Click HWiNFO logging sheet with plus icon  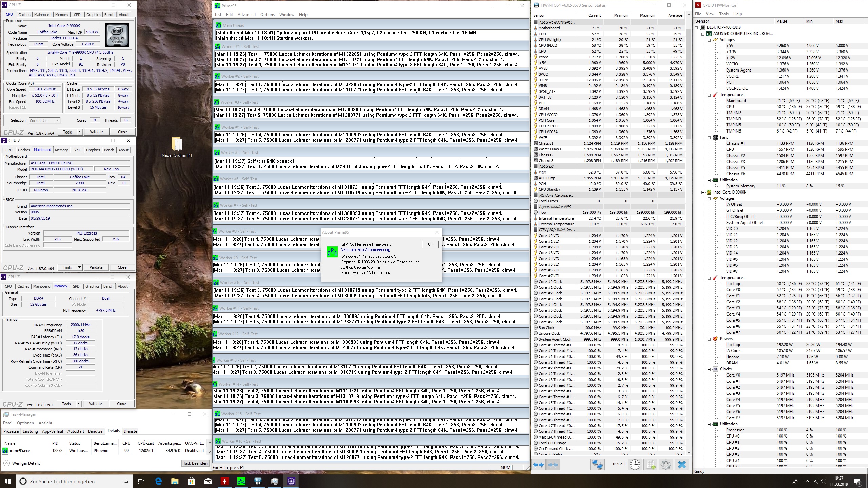651,464
